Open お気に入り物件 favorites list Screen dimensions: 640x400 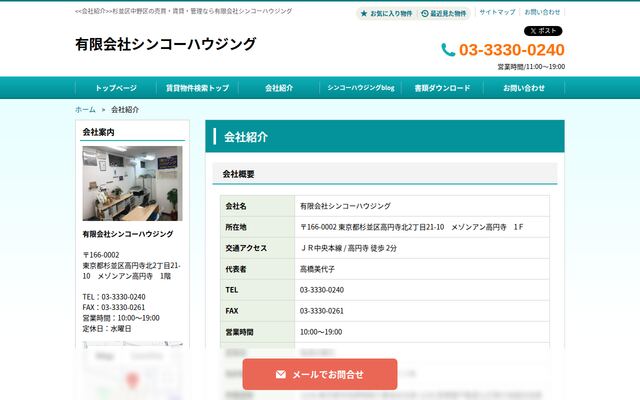point(387,13)
